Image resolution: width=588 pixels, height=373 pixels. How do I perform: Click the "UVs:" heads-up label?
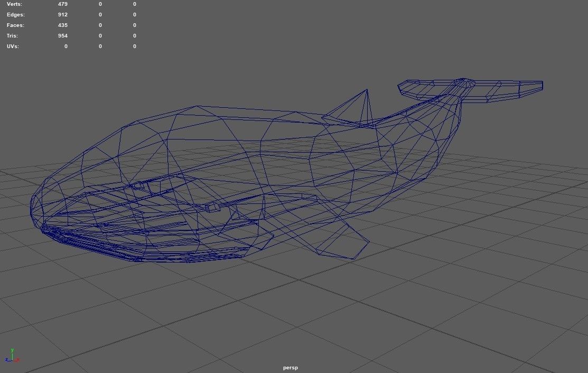pos(13,46)
